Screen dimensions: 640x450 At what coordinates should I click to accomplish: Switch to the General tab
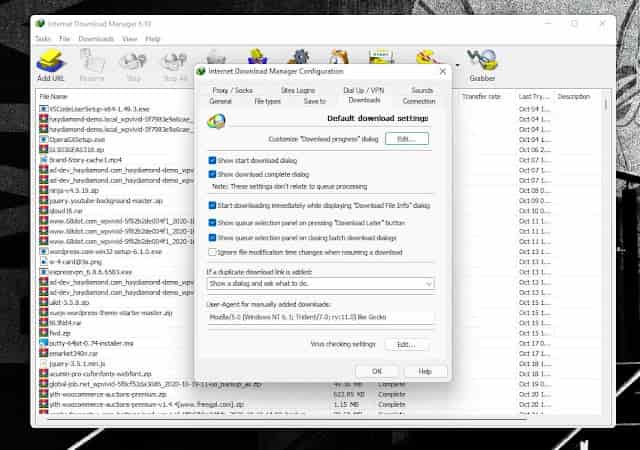[220, 101]
